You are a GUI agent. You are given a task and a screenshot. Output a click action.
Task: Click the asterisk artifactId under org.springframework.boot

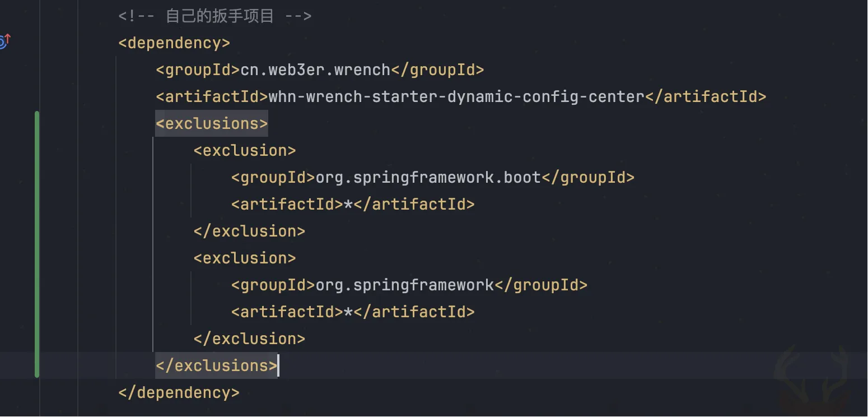[348, 205]
